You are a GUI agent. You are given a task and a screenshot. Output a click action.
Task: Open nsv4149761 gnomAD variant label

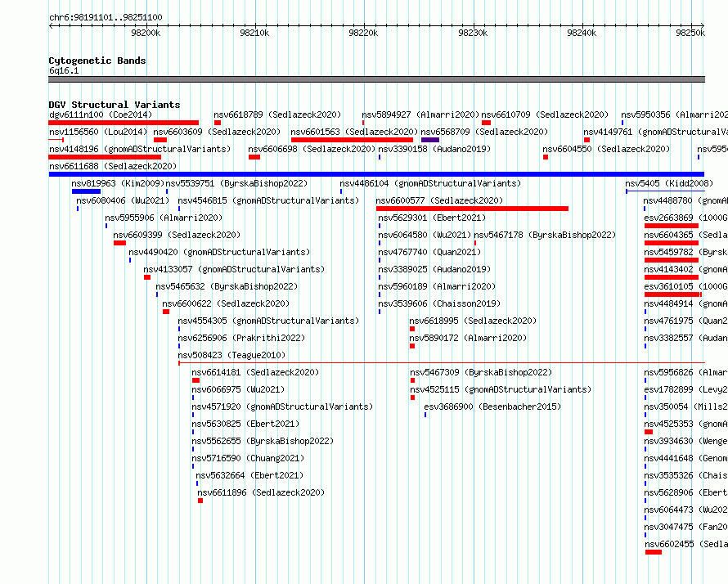click(x=655, y=132)
